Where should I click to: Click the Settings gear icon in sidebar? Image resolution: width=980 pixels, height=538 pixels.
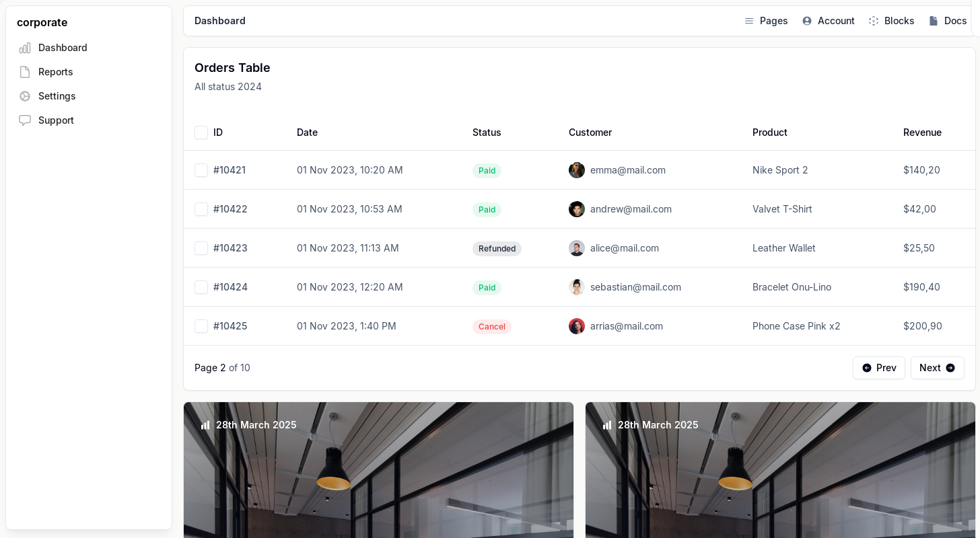tap(25, 96)
